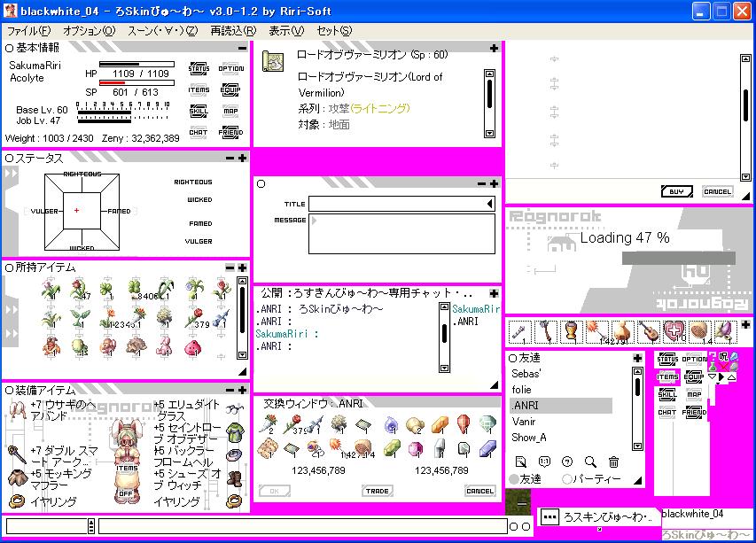The width and height of the screenshot is (756, 543).
Task: Click CANCEL next to the BUY button
Action: (717, 191)
